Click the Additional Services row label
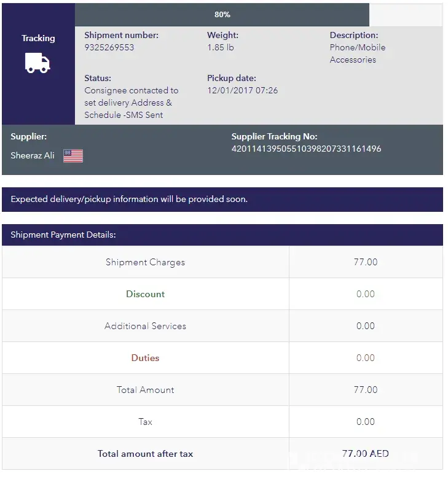 click(145, 326)
